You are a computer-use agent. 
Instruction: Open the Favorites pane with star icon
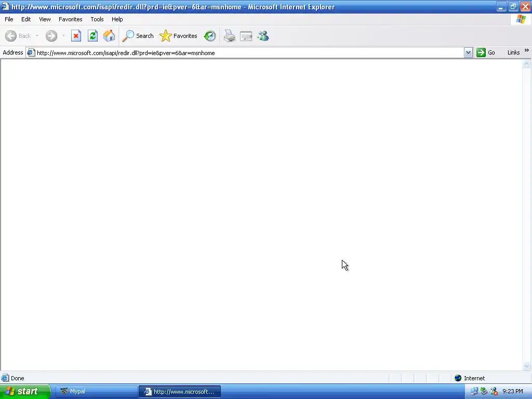pos(178,36)
